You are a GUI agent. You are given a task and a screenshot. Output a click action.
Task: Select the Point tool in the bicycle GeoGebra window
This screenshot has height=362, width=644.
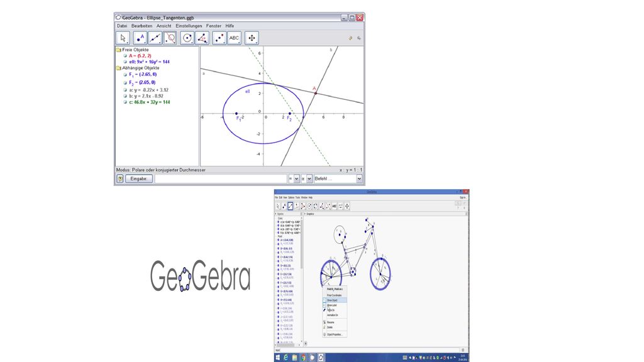[284, 206]
